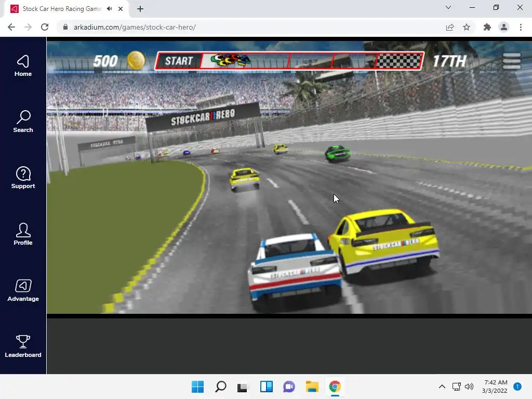532x399 pixels.
Task: Click the browser forward arrow
Action: (28, 27)
